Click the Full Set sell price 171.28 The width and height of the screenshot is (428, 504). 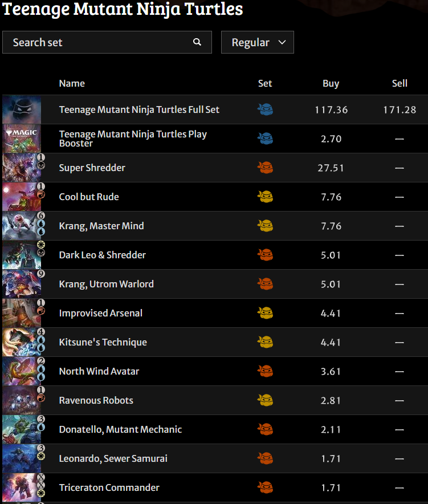[400, 110]
